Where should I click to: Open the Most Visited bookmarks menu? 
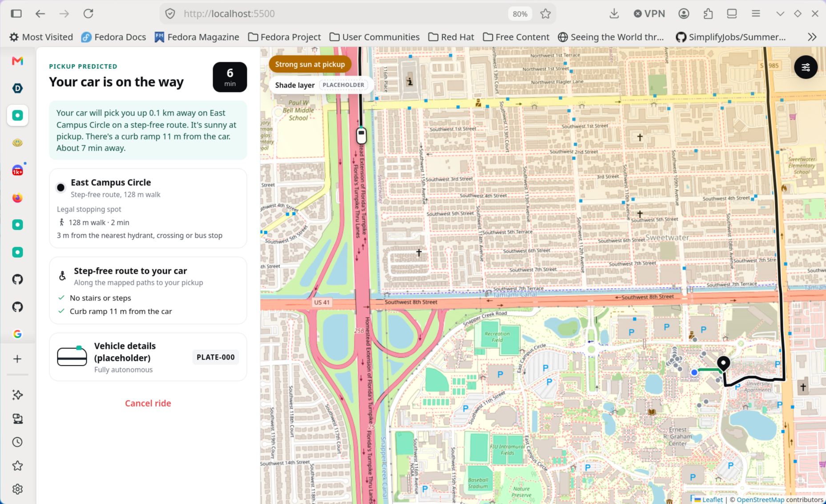point(41,37)
